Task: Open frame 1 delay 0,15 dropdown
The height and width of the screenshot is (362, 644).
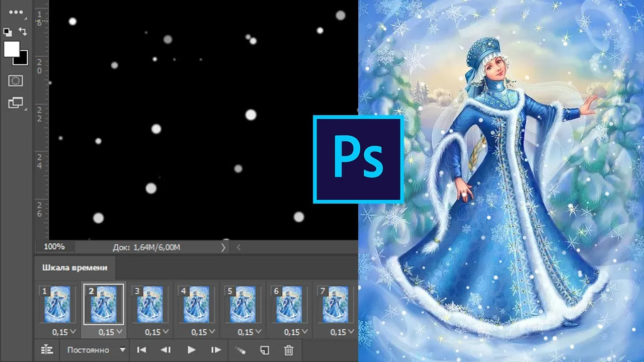Action: point(64,332)
